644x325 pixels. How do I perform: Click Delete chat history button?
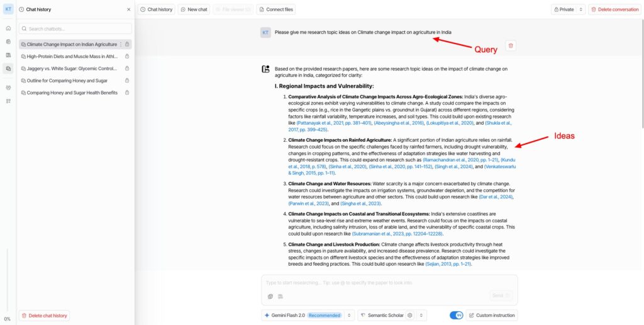[x=45, y=316]
